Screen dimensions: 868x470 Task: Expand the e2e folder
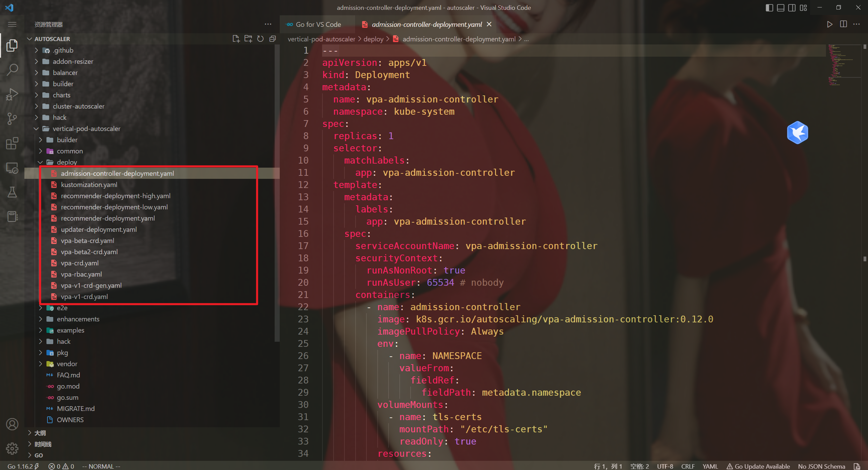click(x=153, y=308)
